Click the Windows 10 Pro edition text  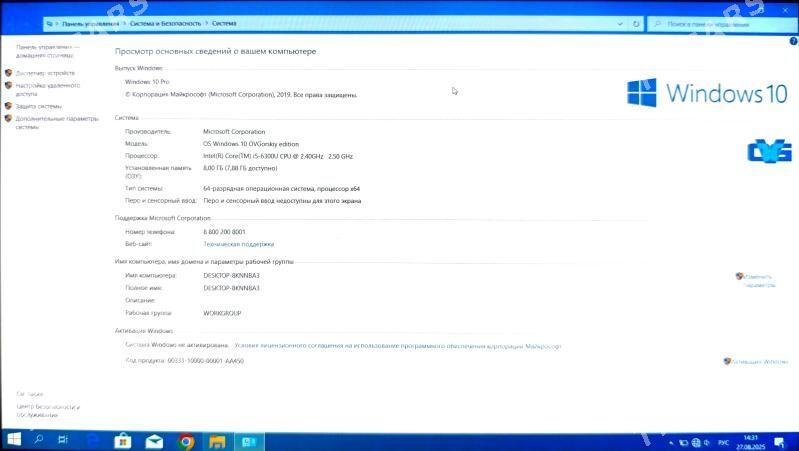[147, 82]
